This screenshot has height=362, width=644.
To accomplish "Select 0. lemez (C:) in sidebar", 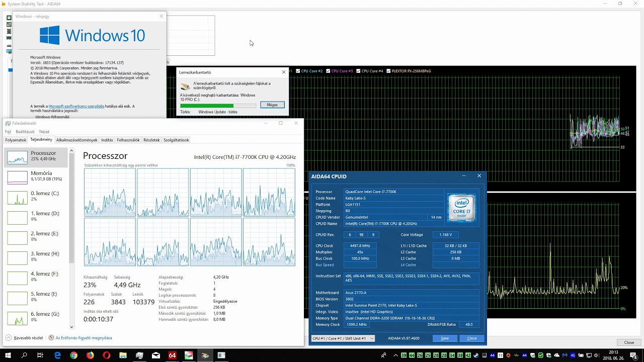I will tap(36, 197).
